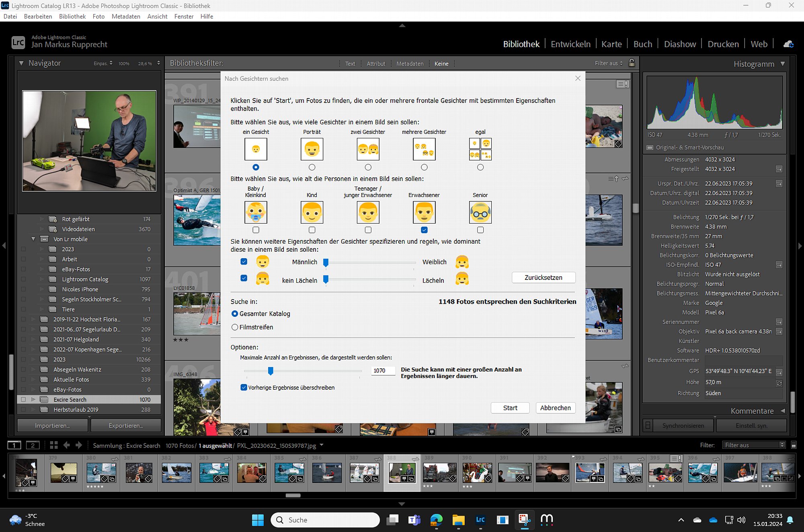The height and width of the screenshot is (532, 804).
Task: Click the main window display button 1
Action: coord(14,445)
